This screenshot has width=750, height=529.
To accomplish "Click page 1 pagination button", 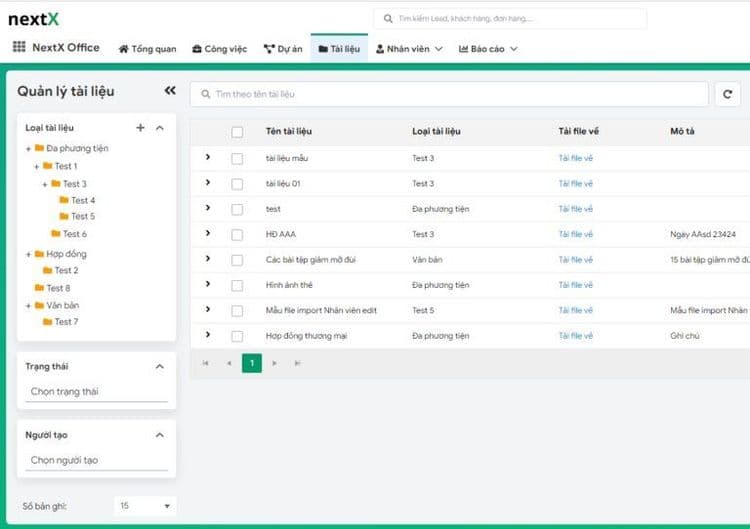I will 252,363.
